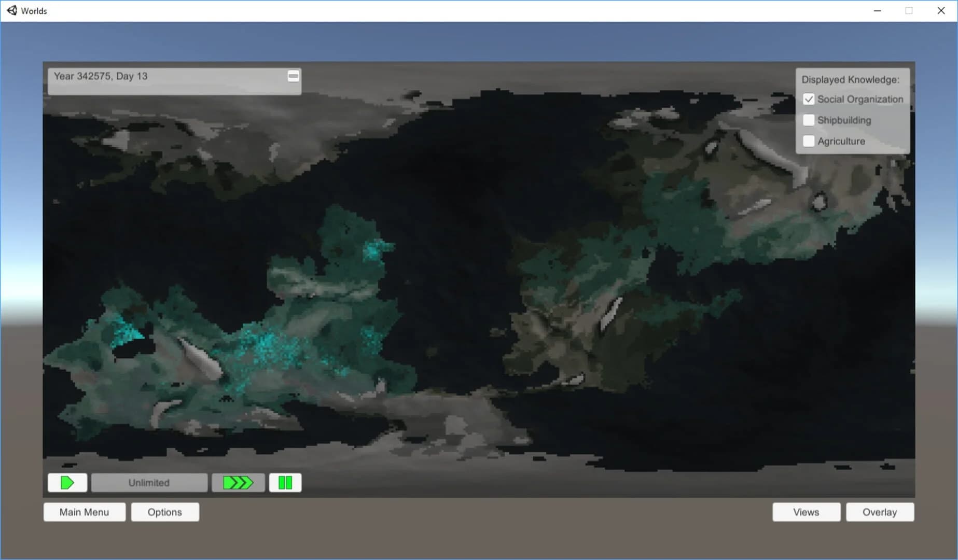Enable the Shipbuilding checkbox
Image resolution: width=958 pixels, height=560 pixels.
[x=808, y=120]
